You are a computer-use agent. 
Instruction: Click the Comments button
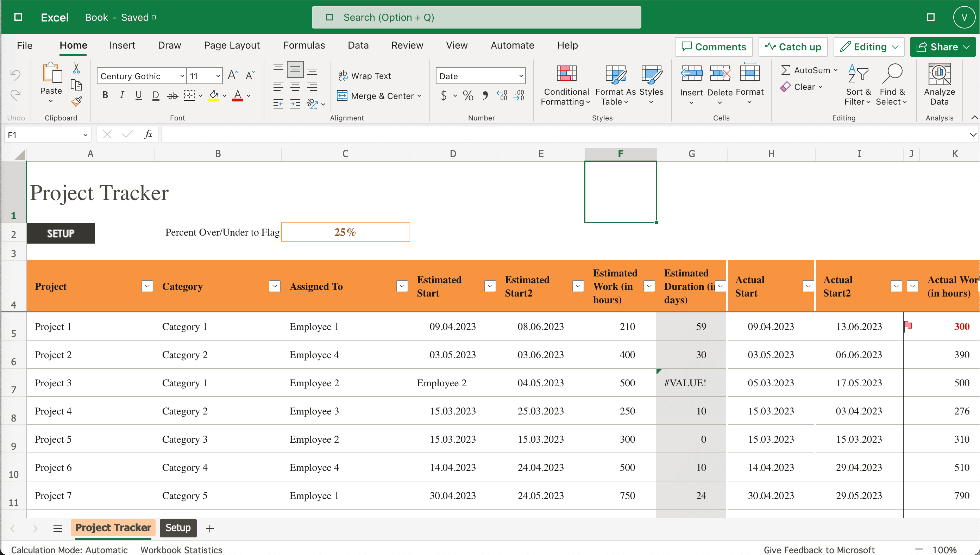tap(714, 47)
